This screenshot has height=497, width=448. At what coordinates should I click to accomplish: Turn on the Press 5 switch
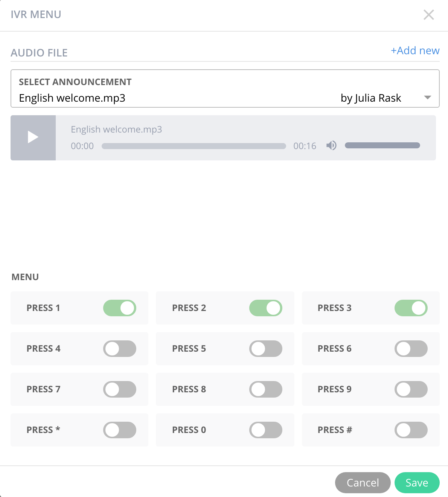265,349
